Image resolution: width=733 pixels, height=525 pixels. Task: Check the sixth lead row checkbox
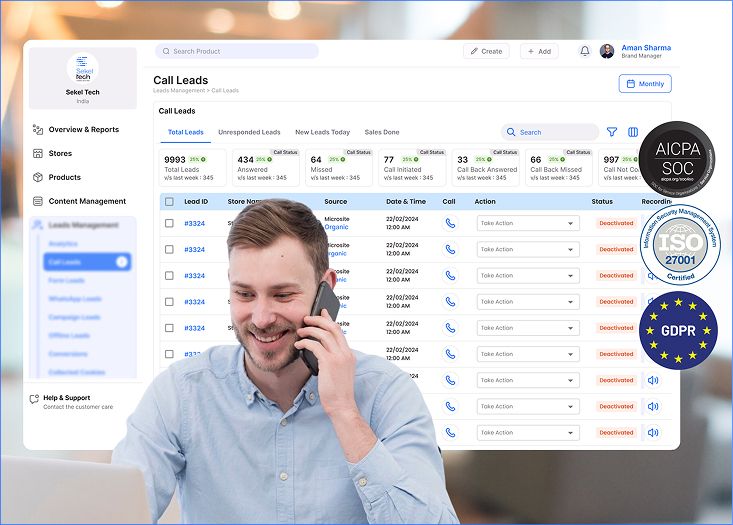pos(169,354)
